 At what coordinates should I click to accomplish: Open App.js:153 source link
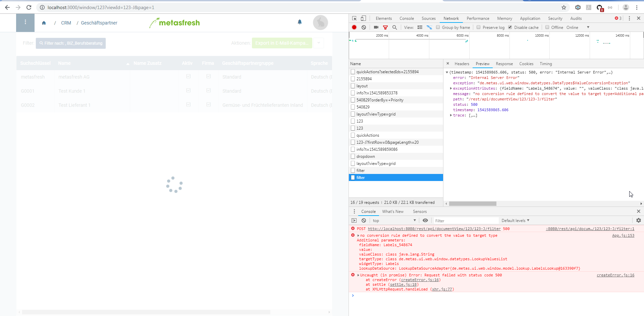click(623, 235)
